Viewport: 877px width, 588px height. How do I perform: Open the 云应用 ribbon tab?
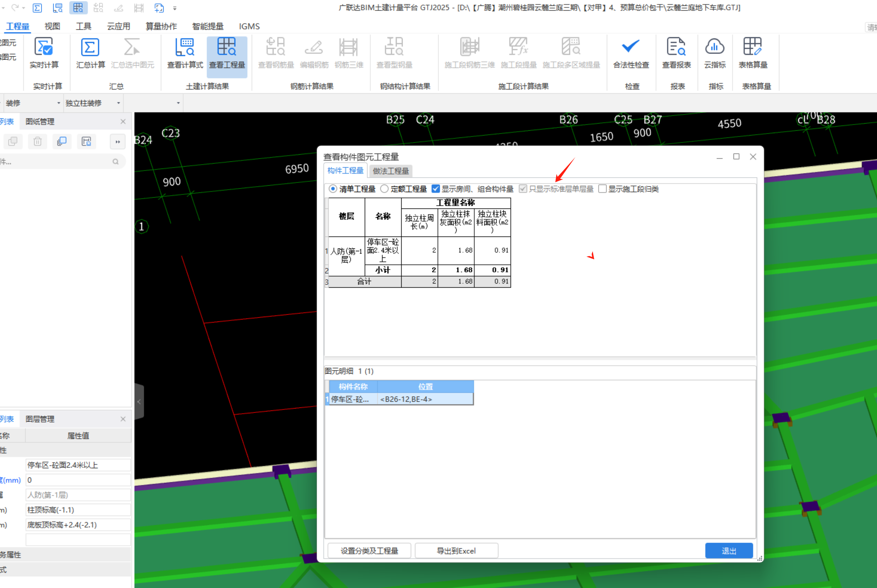pyautogui.click(x=118, y=26)
